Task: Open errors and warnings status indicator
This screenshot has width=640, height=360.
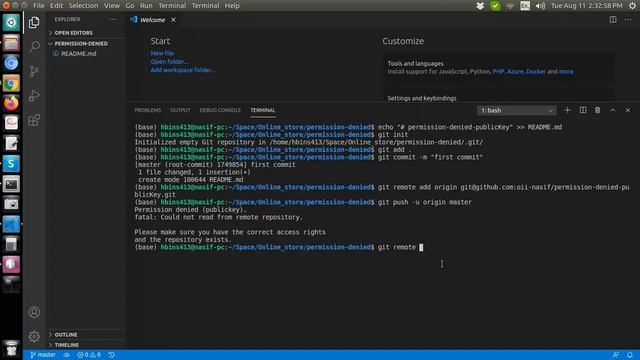Action: (89, 355)
